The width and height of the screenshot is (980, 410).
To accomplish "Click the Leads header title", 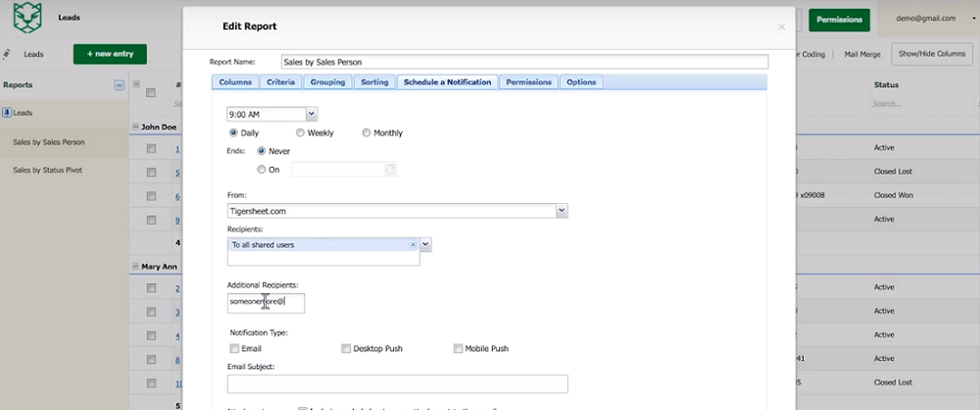I will [69, 18].
